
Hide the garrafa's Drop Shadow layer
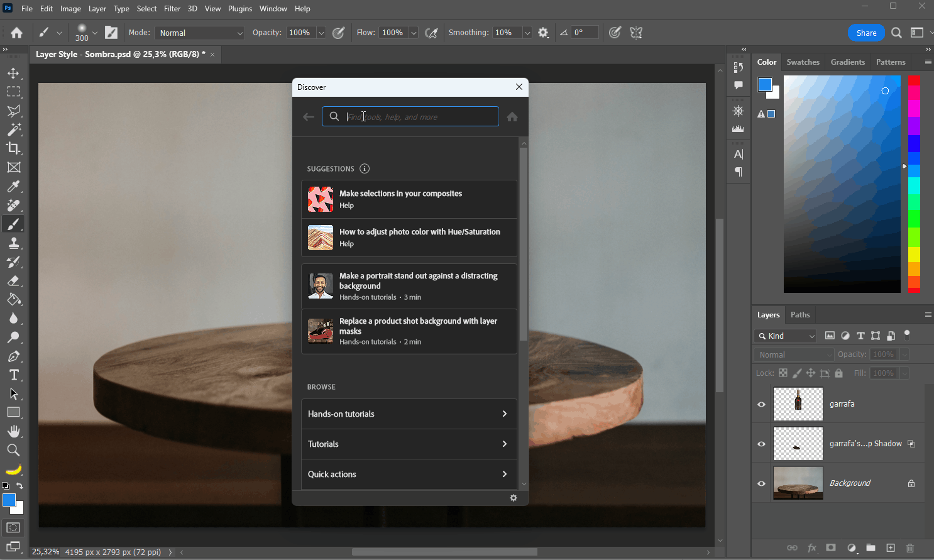pos(761,444)
